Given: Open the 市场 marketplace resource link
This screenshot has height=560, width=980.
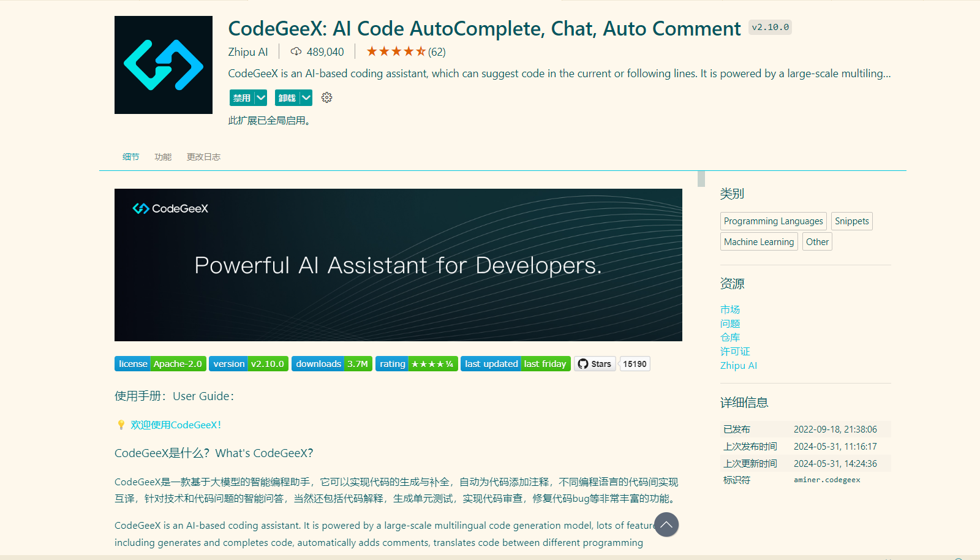Looking at the screenshot, I should (730, 309).
